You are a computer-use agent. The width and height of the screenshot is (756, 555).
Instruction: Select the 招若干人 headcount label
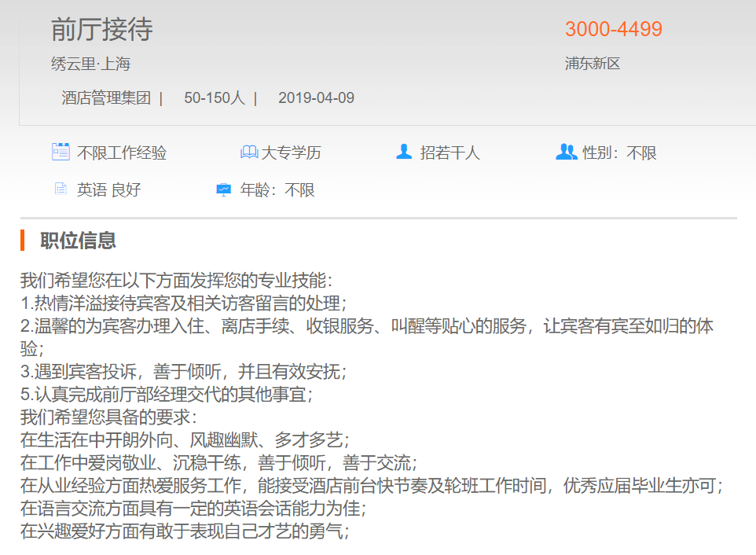[x=450, y=153]
